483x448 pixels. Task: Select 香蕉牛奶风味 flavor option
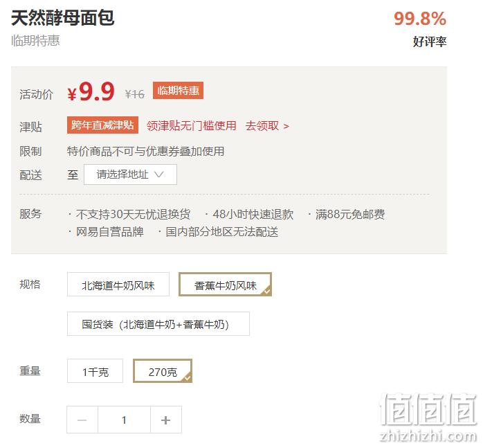click(225, 285)
